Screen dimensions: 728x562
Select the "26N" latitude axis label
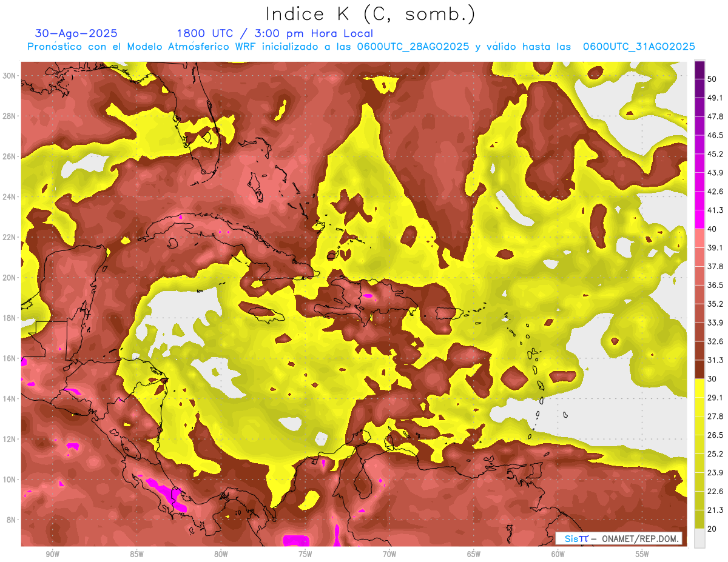[9, 156]
